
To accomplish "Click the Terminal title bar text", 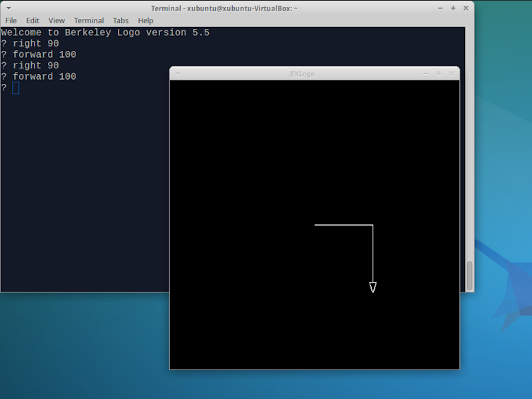I will tap(224, 8).
